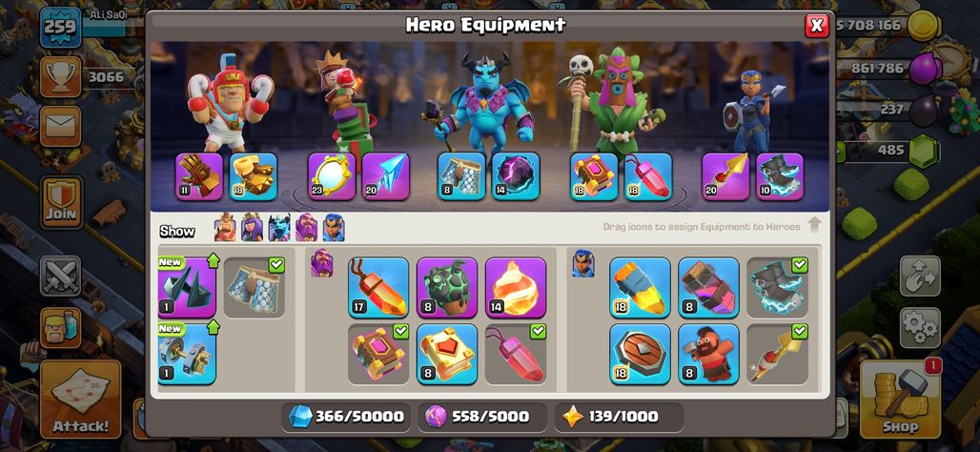Select the level 8 Lavaloon Puppet
The height and width of the screenshot is (452, 980).
447,288
